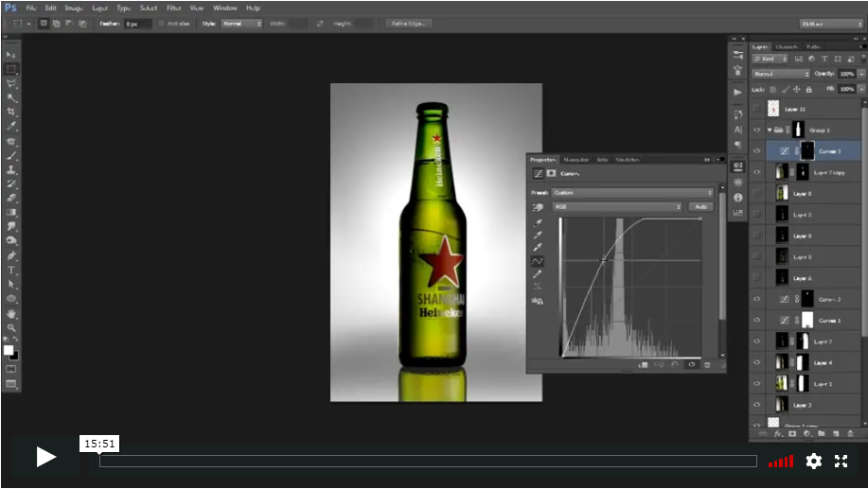
Task: Select the Lasso tool
Action: (x=11, y=83)
